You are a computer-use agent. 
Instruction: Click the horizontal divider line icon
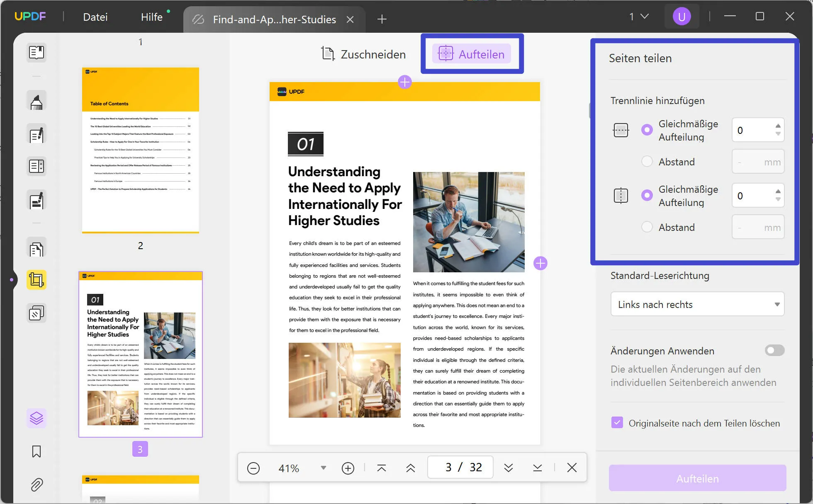coord(621,130)
